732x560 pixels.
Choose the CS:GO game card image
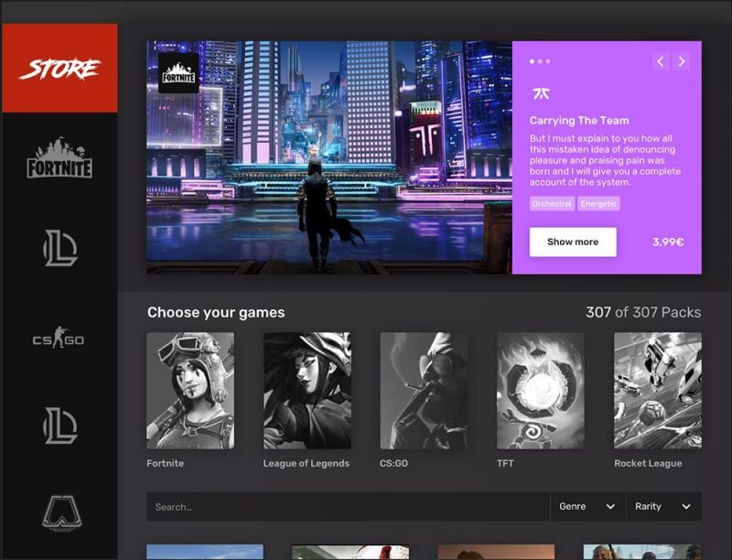point(424,391)
